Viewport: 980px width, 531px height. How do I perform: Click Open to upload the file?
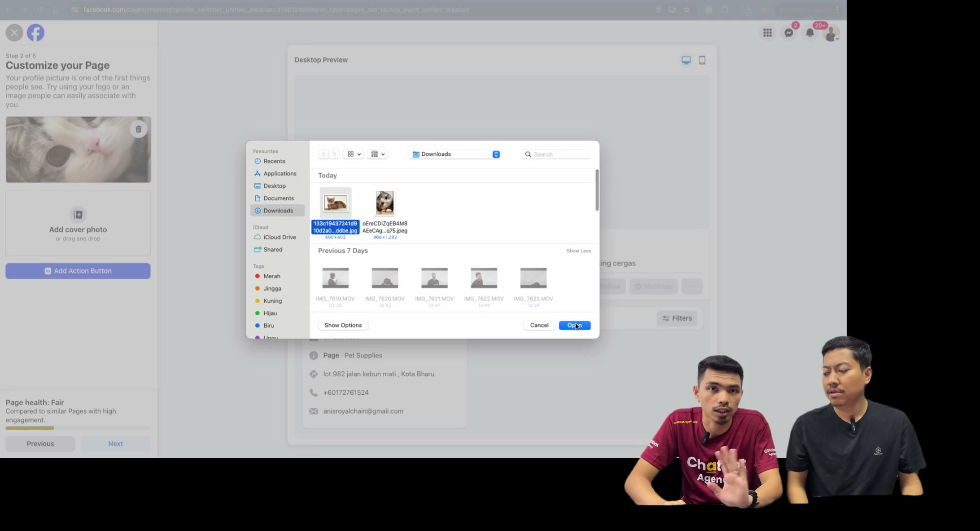click(575, 325)
